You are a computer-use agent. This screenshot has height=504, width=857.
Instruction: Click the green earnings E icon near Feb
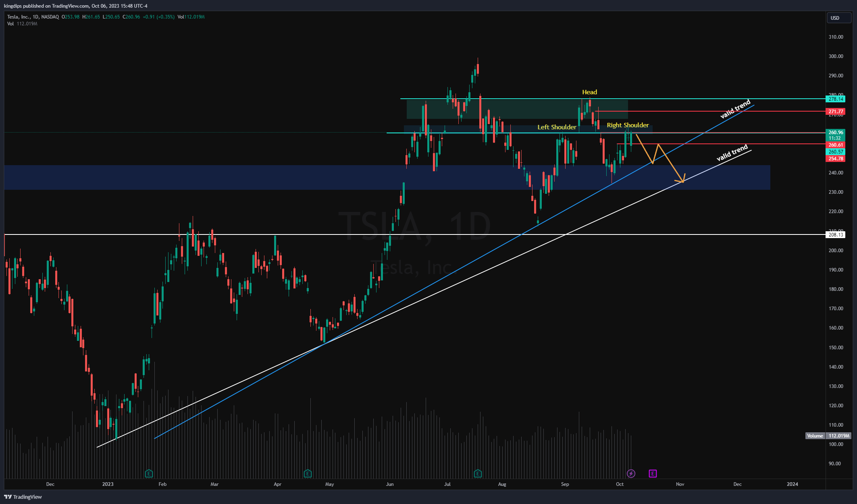pos(149,473)
